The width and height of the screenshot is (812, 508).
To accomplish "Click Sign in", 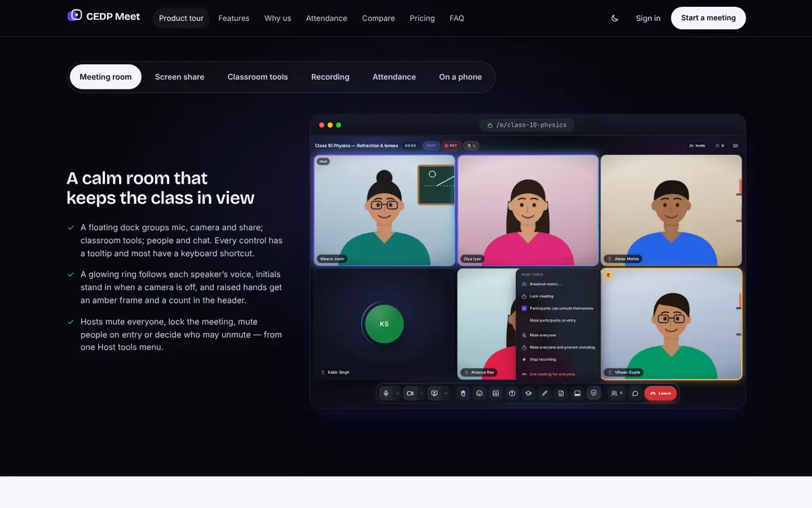I will pyautogui.click(x=648, y=18).
